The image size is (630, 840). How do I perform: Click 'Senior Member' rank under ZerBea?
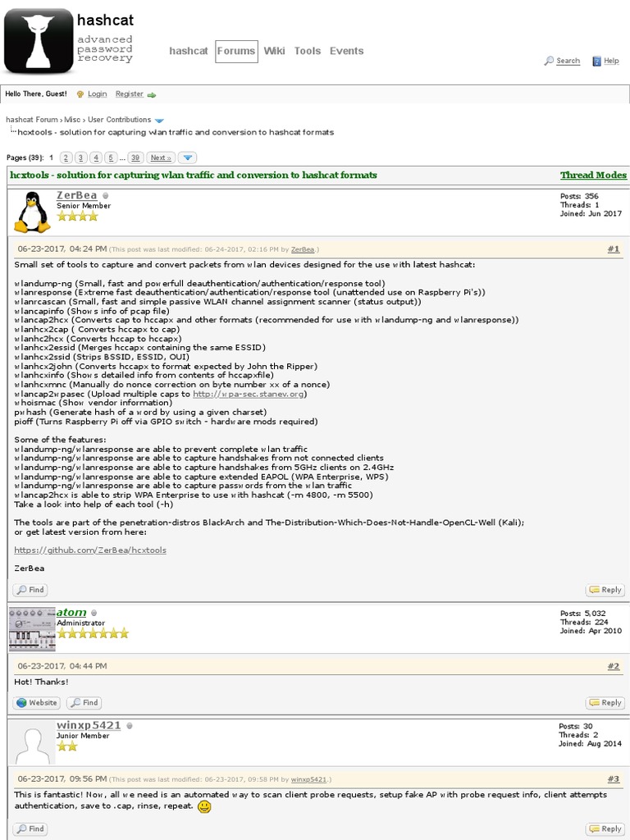click(84, 206)
